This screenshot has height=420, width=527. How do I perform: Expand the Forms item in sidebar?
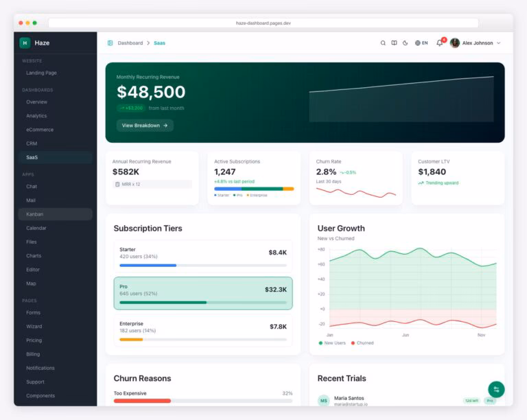pos(33,312)
